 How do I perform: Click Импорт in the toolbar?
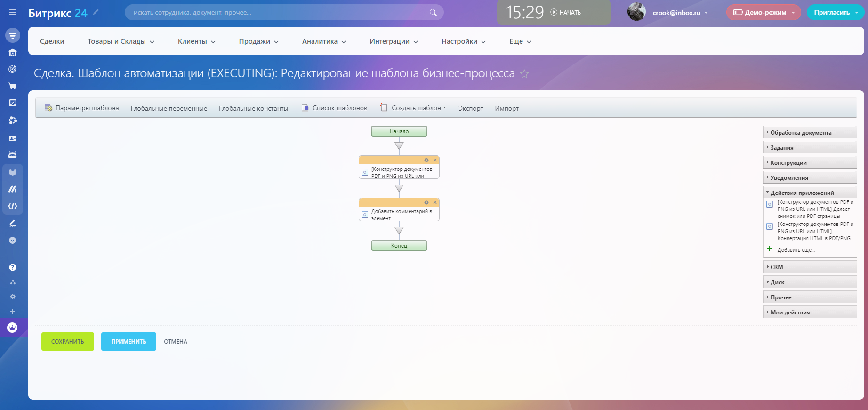click(x=507, y=108)
